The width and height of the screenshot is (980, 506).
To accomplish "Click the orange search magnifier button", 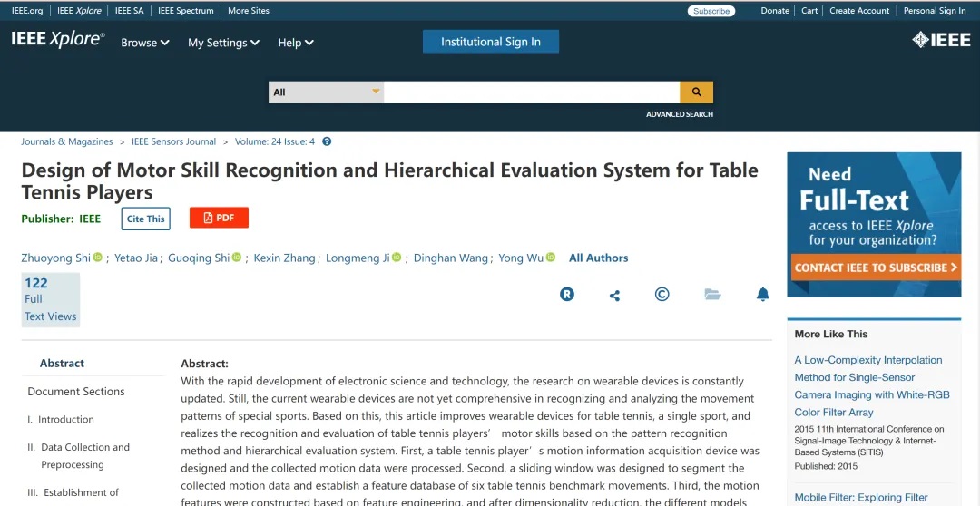I will [696, 92].
